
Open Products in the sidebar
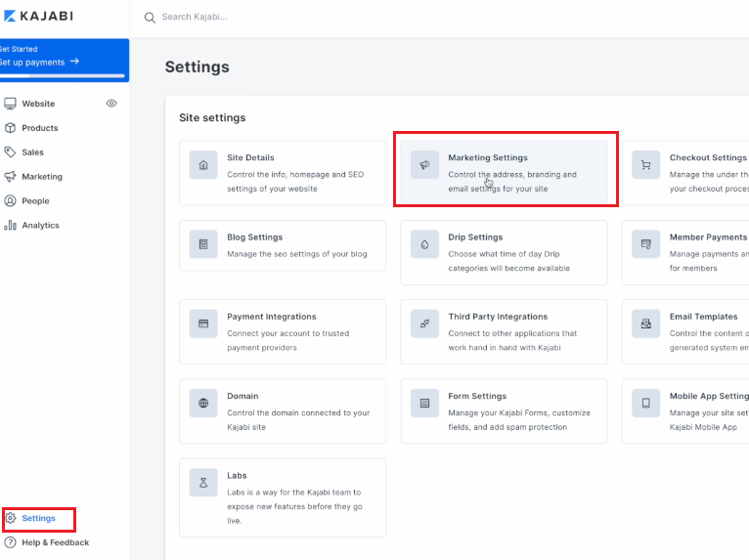click(40, 128)
